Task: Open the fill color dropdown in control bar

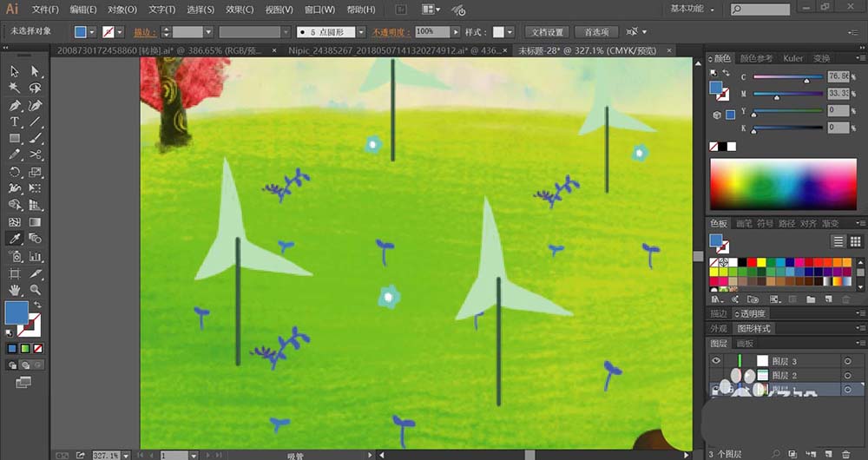Action: [92, 32]
